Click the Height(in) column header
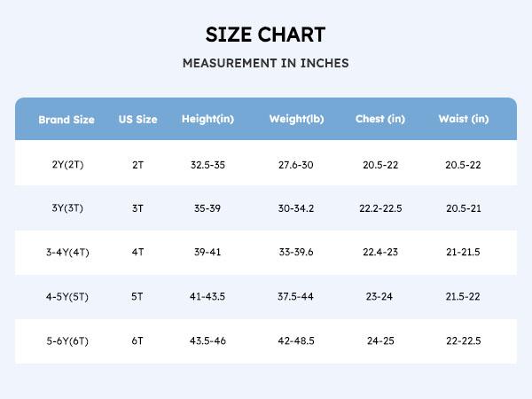The width and height of the screenshot is (532, 399). pyautogui.click(x=207, y=120)
